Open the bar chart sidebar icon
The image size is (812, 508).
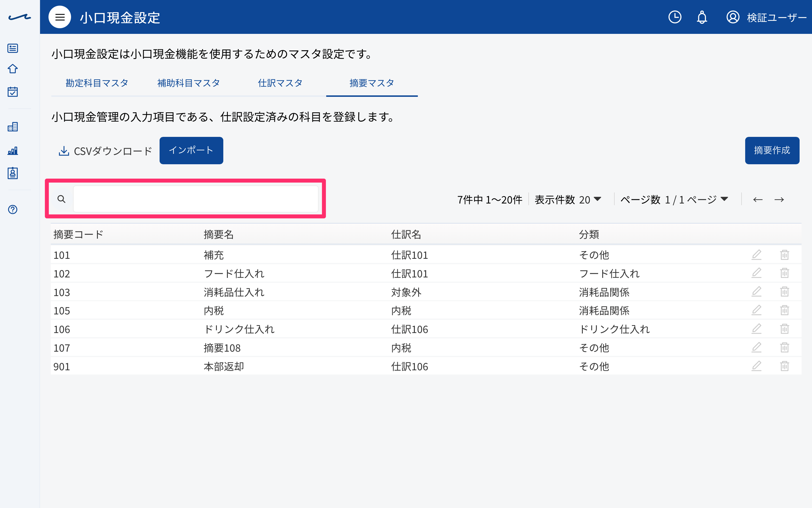13,150
